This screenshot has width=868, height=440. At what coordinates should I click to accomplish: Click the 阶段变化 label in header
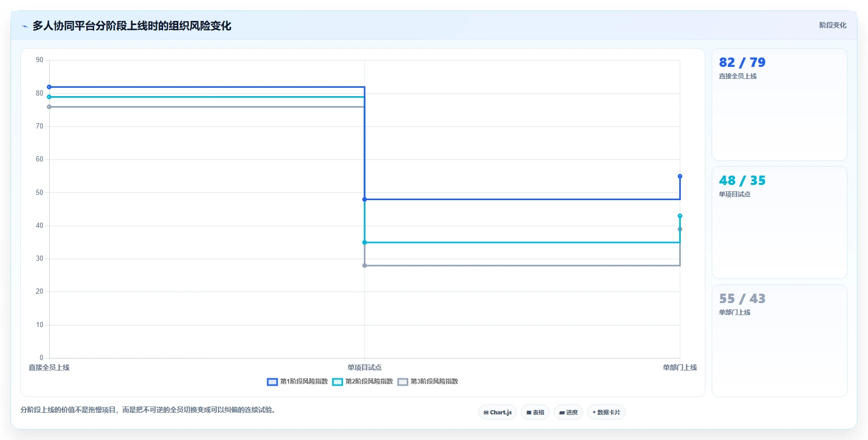[x=832, y=25]
